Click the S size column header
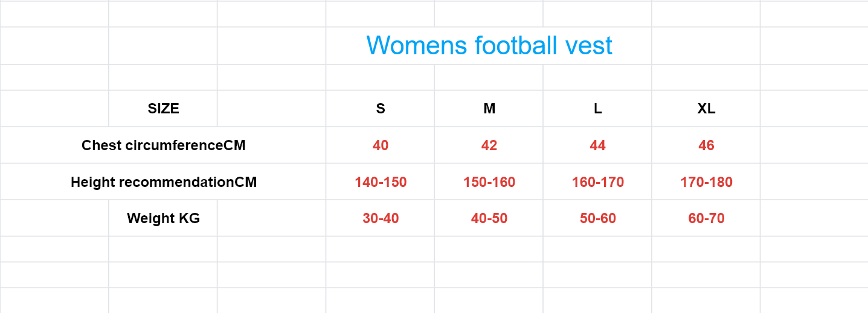 coord(380,109)
